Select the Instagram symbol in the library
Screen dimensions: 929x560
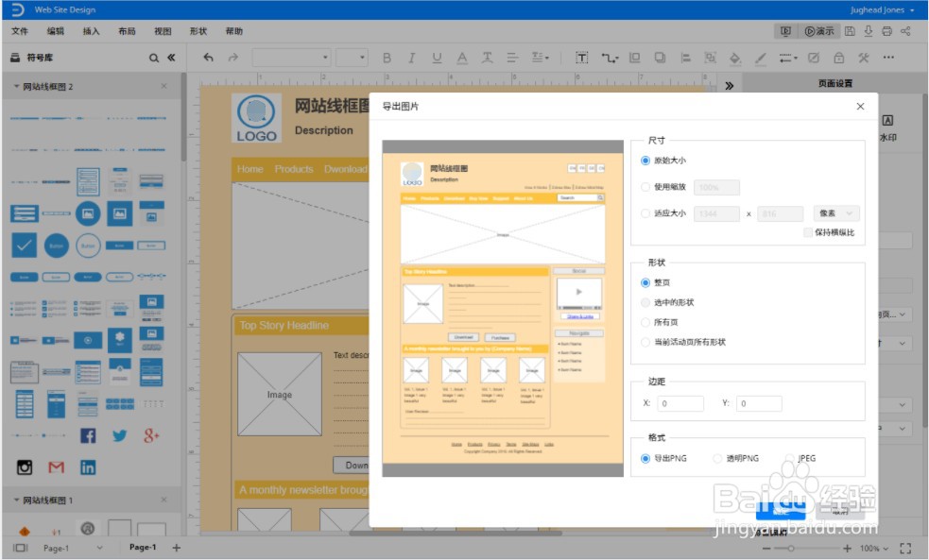pos(25,467)
